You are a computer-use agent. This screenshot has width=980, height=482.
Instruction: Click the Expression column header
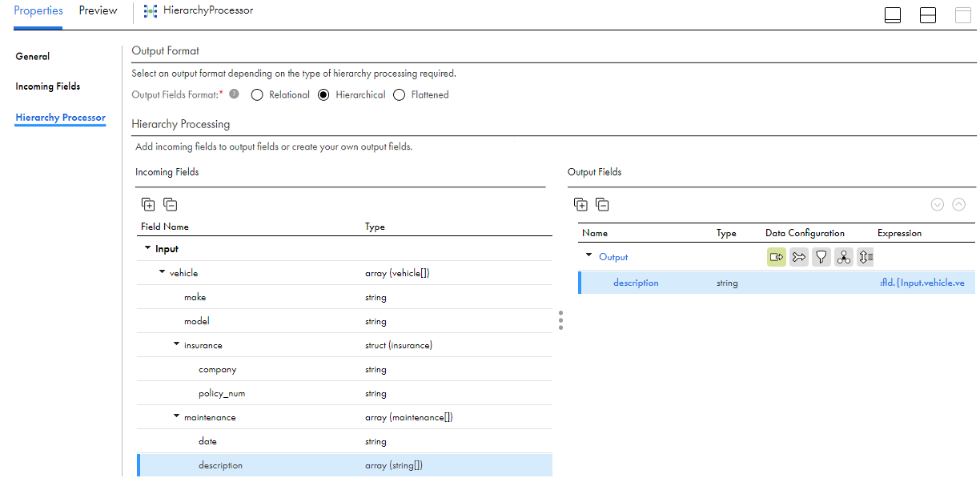(899, 233)
